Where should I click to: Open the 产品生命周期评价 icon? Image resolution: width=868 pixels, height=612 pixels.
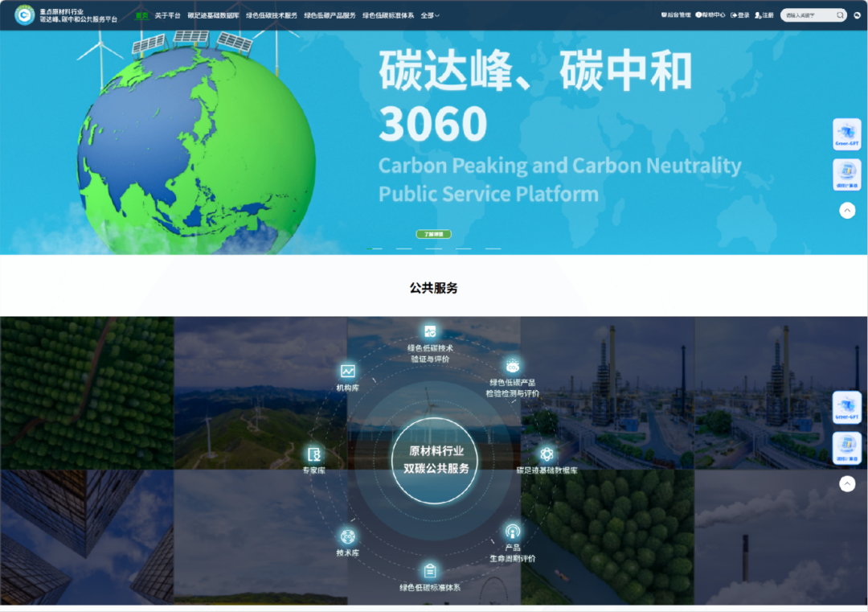point(513,532)
